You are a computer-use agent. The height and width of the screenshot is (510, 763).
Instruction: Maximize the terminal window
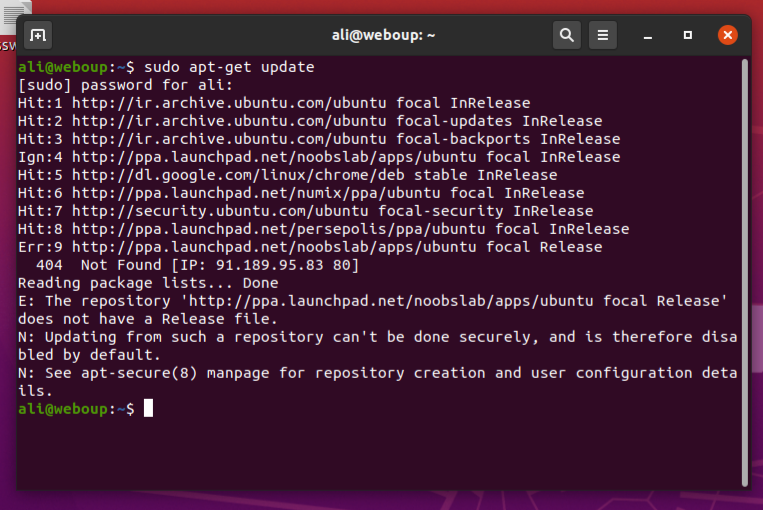coord(688,35)
